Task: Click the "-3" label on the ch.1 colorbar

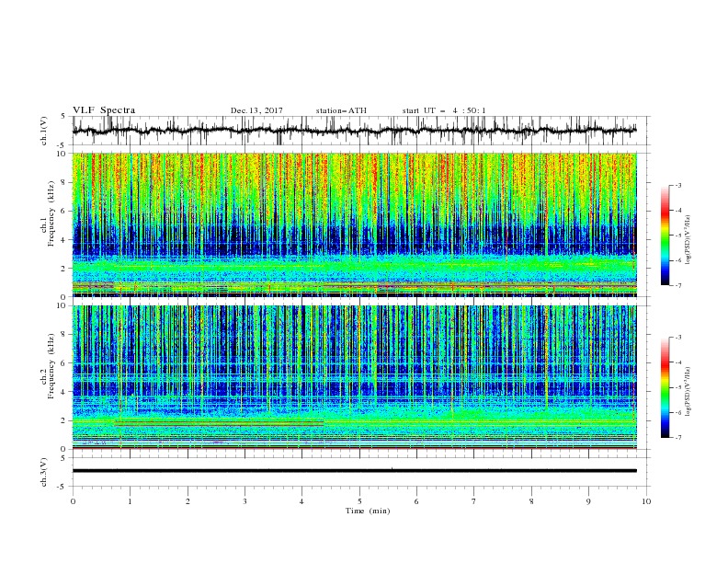Action: coord(678,185)
